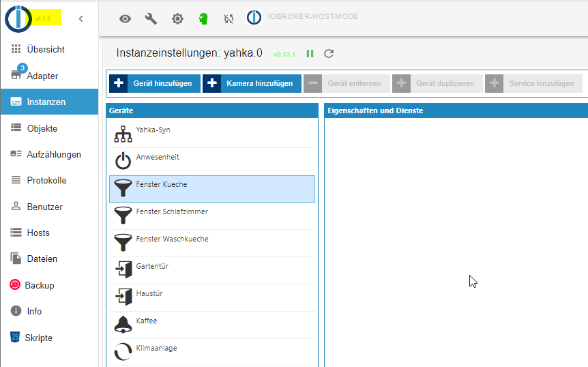Collapse the sidebar with the left chevron
Screen dimensions: 588x367
click(x=80, y=18)
